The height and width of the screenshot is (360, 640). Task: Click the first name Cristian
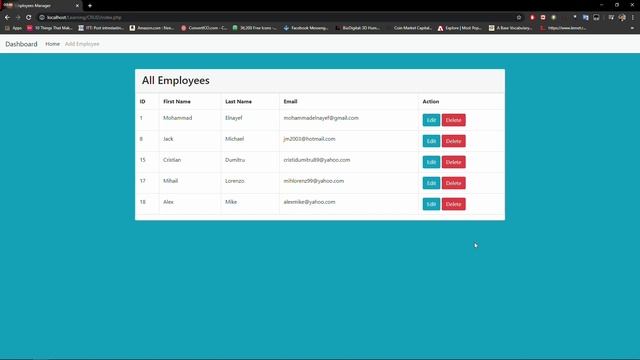click(172, 160)
